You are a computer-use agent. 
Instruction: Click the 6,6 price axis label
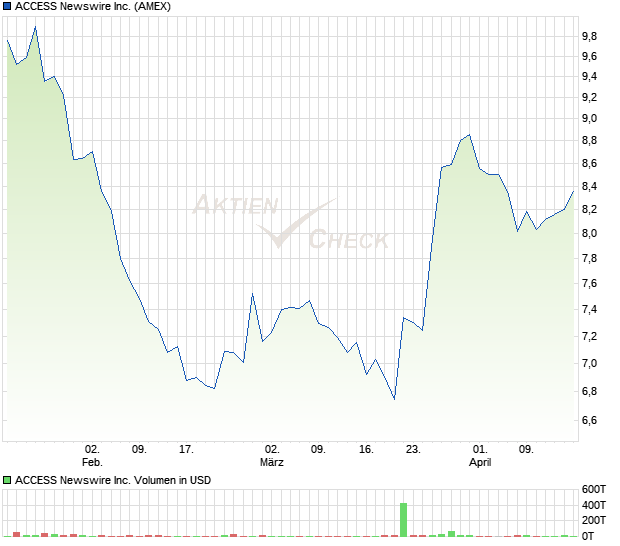tap(589, 421)
